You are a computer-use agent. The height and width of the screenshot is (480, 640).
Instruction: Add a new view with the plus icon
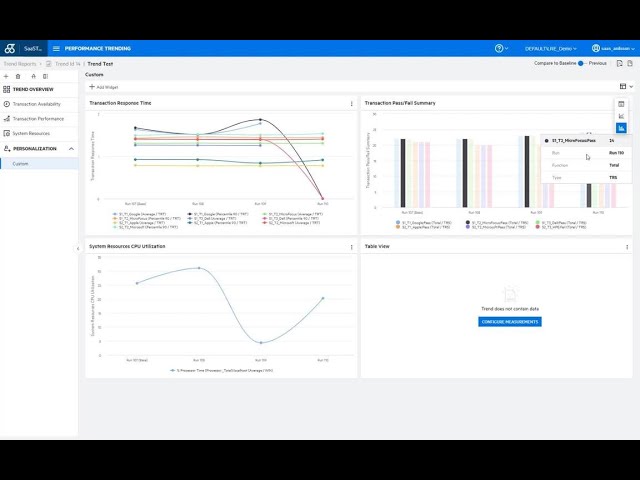[x=6, y=76]
